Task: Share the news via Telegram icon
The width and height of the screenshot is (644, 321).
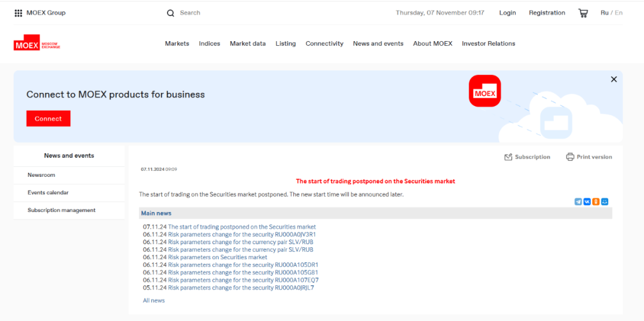Action: tap(578, 202)
